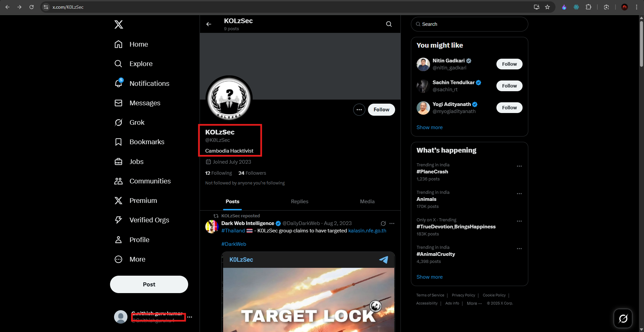Switch to the Replies tab
The image size is (644, 332).
pos(300,202)
